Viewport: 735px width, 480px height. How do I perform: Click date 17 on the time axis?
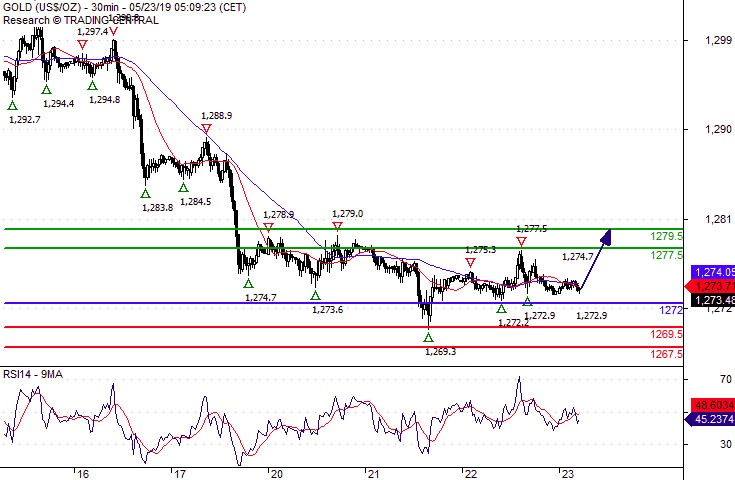180,474
